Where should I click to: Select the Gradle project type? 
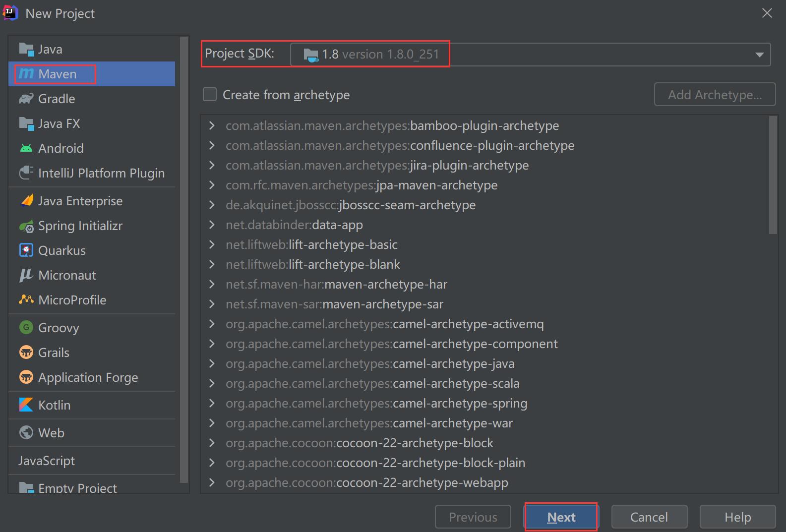click(x=92, y=99)
